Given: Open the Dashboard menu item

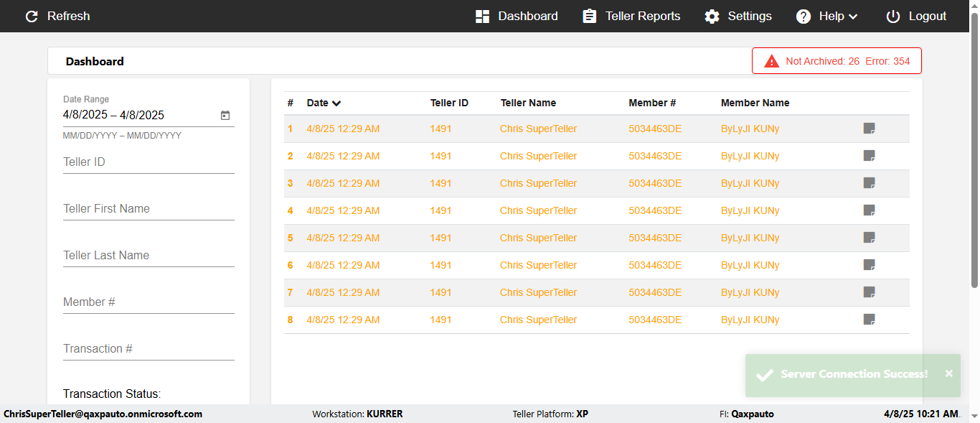Looking at the screenshot, I should 517,17.
